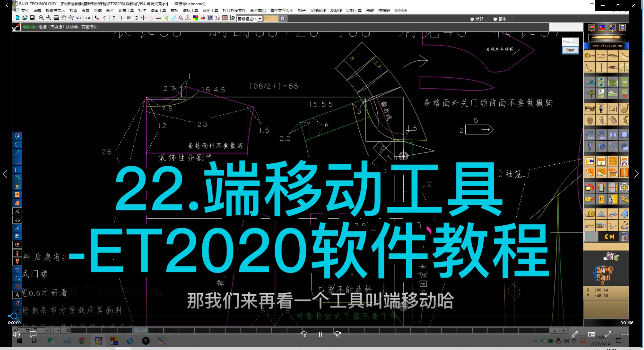Screen dimensions: 644x350
Task: Click the scissors cutting icon in right panel
Action: [x=590, y=82]
